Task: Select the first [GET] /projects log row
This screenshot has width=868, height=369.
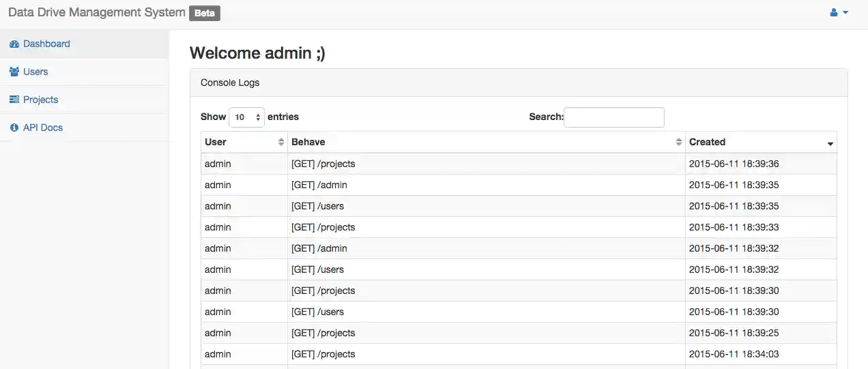Action: (x=323, y=164)
